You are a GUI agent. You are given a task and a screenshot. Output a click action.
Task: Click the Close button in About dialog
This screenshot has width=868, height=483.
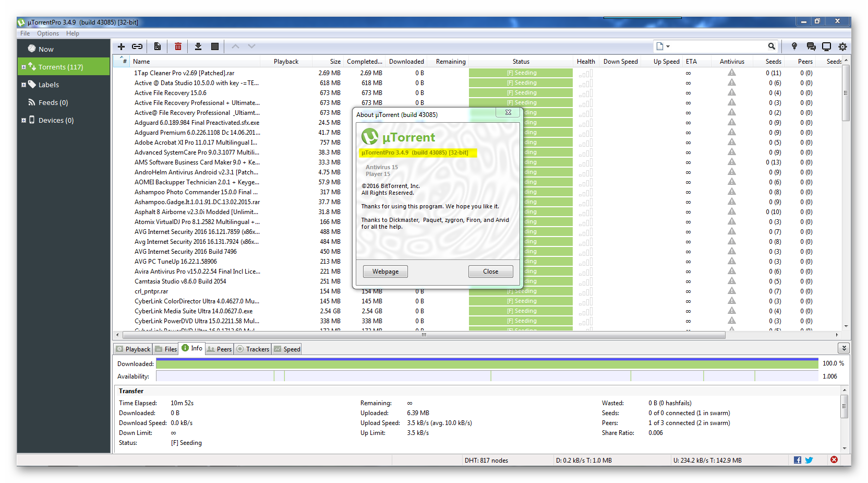click(490, 272)
